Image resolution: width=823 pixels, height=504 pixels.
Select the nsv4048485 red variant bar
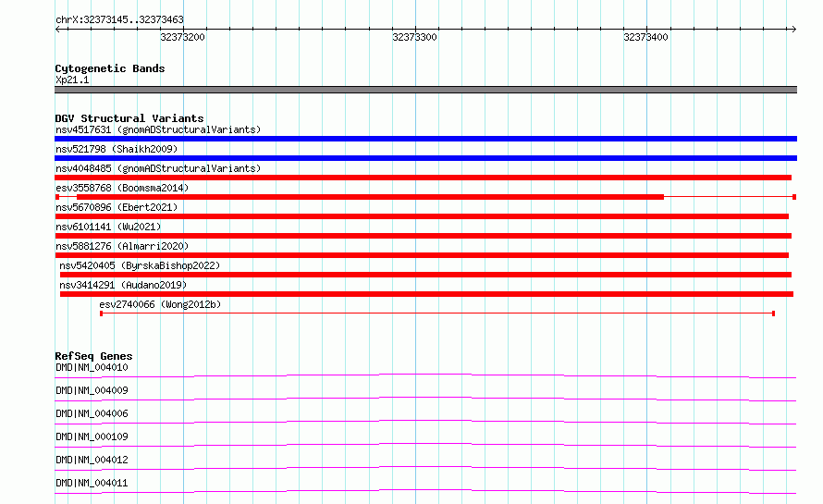(423, 178)
